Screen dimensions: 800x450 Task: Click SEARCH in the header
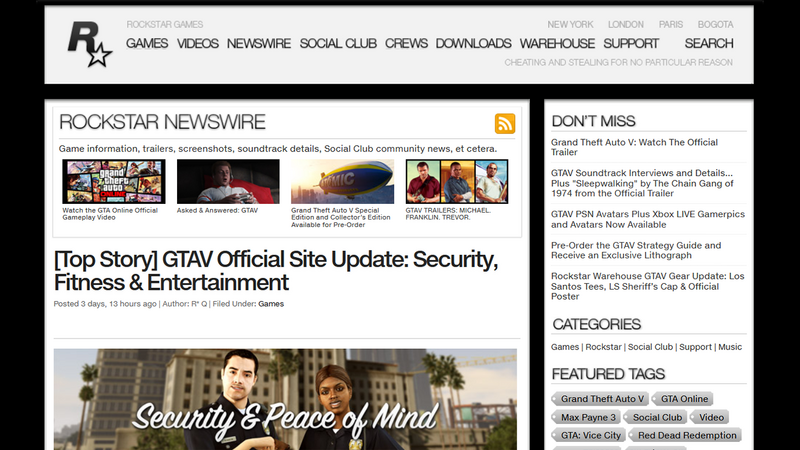coord(709,44)
